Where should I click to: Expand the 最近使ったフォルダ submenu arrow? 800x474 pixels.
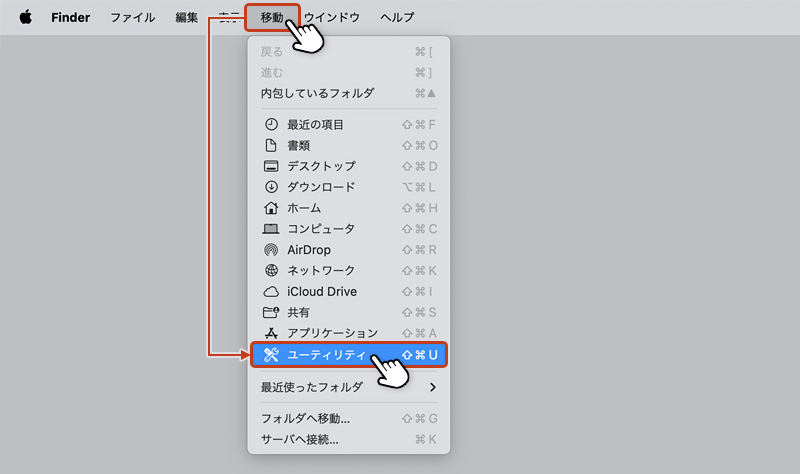pyautogui.click(x=433, y=387)
